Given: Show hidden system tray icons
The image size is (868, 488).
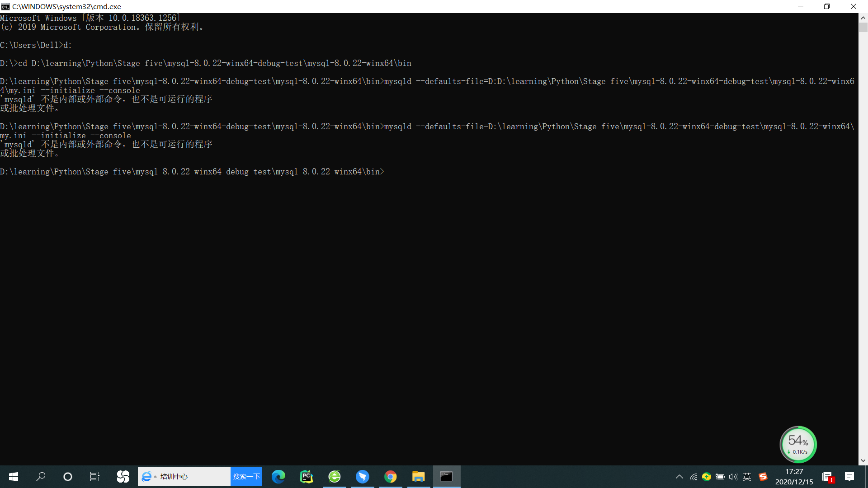Looking at the screenshot, I should tap(679, 477).
